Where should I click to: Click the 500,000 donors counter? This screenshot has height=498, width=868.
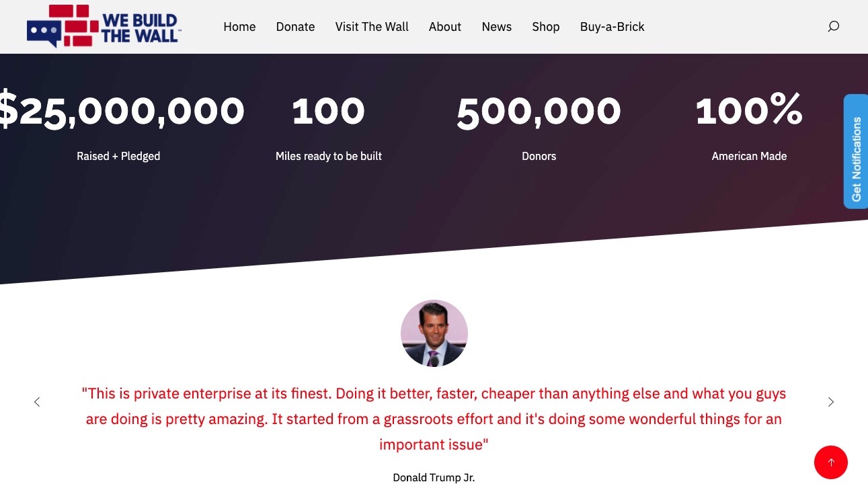tap(539, 111)
